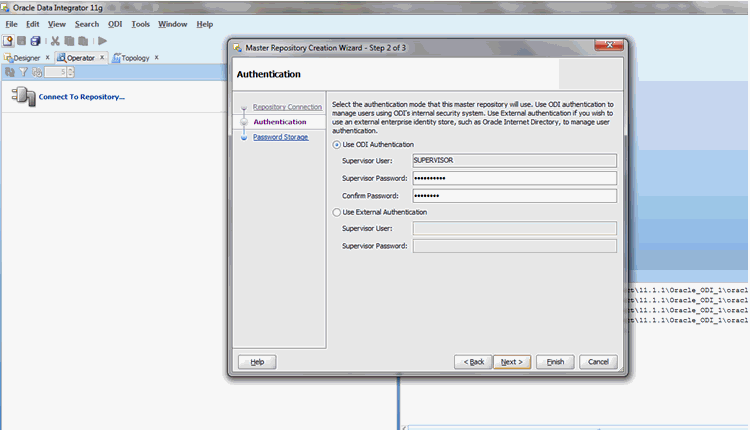Click the Paste toolbar icon
750x430 pixels.
click(x=83, y=41)
